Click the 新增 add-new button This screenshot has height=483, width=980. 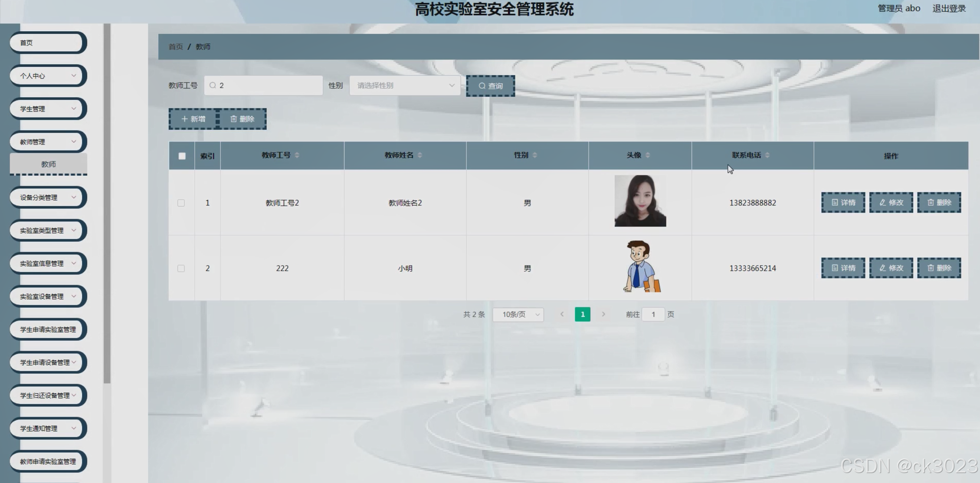coord(193,119)
